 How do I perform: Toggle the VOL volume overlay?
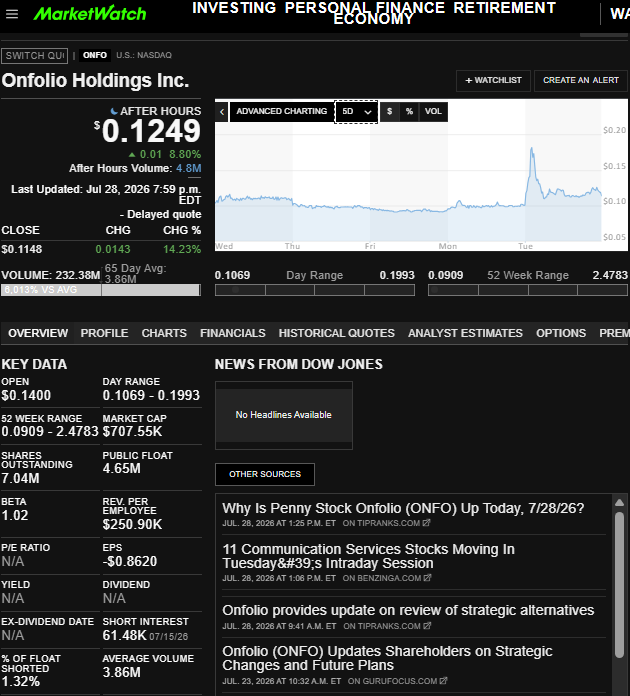(433, 111)
